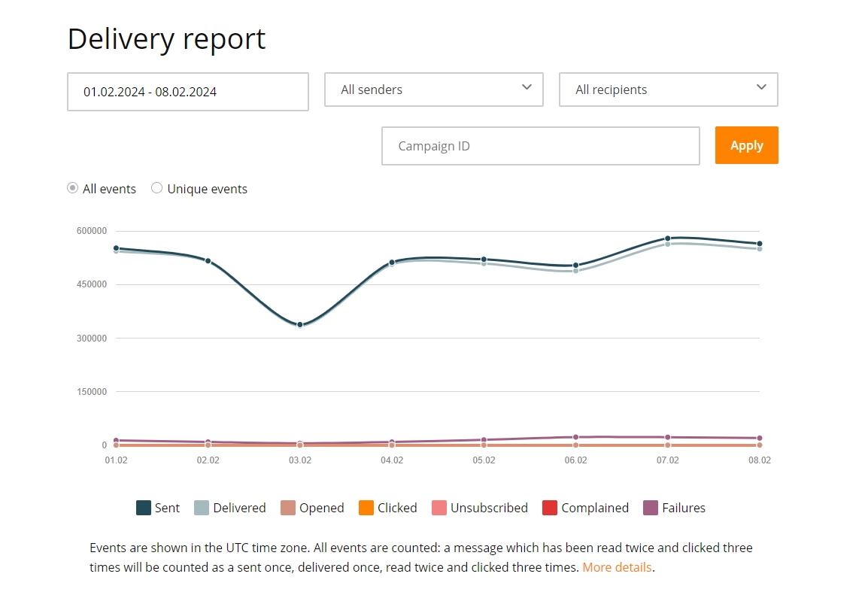The height and width of the screenshot is (589, 868).
Task: Toggle the Opened series legend swatch
Action: click(288, 508)
